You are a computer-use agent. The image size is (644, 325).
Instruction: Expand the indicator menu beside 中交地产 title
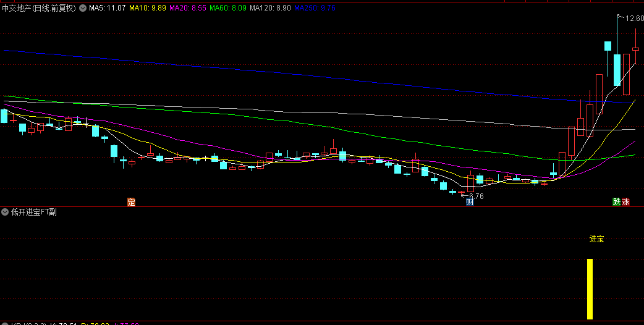(x=83, y=8)
